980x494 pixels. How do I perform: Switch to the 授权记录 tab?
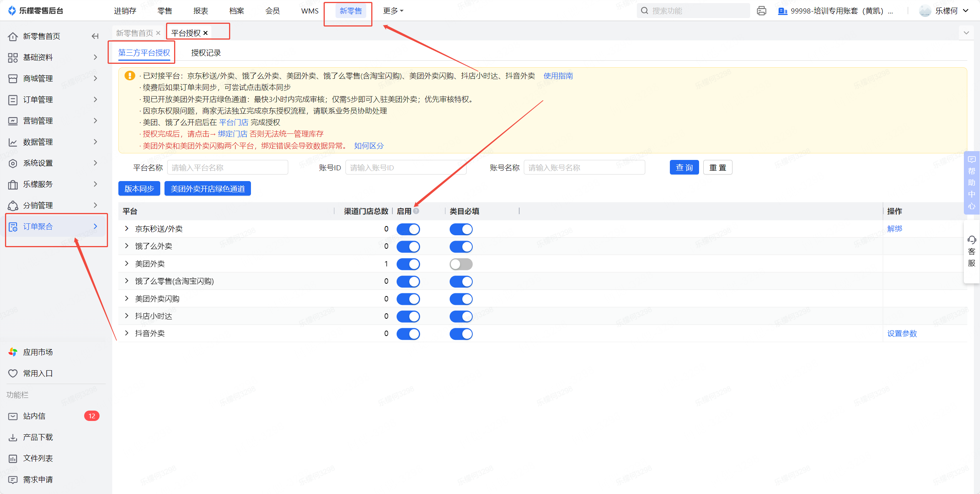(x=206, y=53)
